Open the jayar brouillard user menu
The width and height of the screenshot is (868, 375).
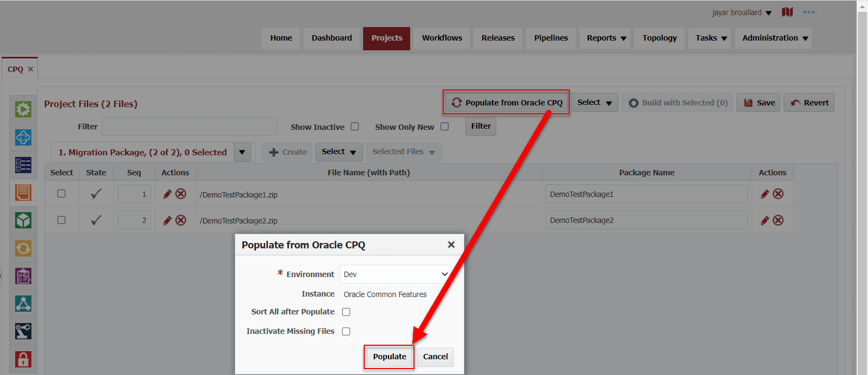coord(742,12)
